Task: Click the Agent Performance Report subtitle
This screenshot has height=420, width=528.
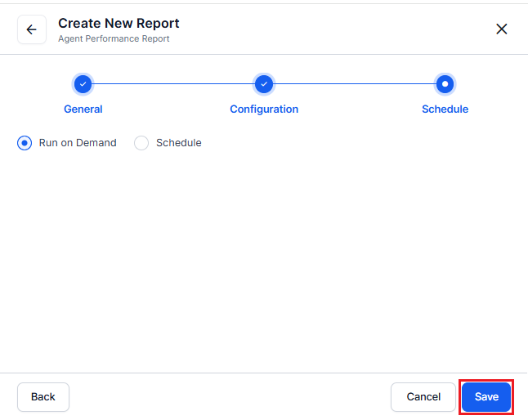Action: (x=114, y=38)
